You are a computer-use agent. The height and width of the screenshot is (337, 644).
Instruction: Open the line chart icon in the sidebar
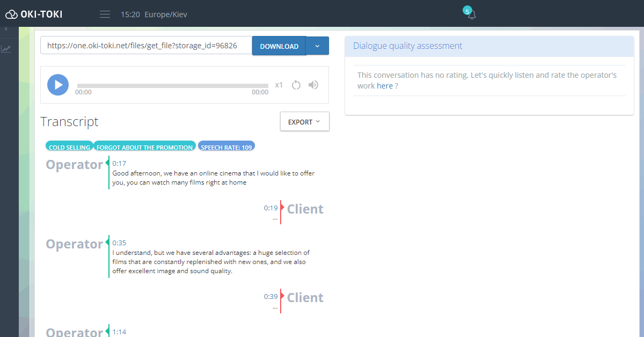pos(6,49)
